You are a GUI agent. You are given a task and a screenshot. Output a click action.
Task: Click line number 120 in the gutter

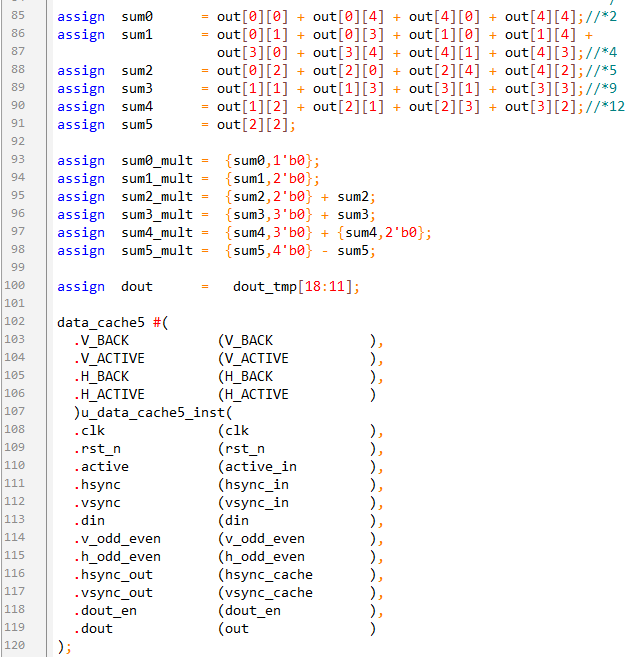[x=15, y=646]
